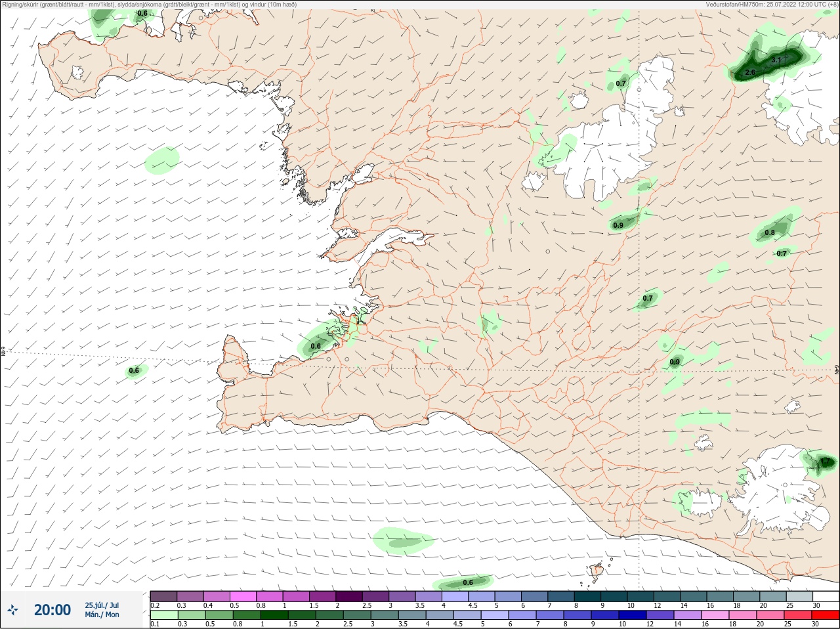
Task: Pick upper legend swatch labeled 0.8
Action: pos(269,596)
